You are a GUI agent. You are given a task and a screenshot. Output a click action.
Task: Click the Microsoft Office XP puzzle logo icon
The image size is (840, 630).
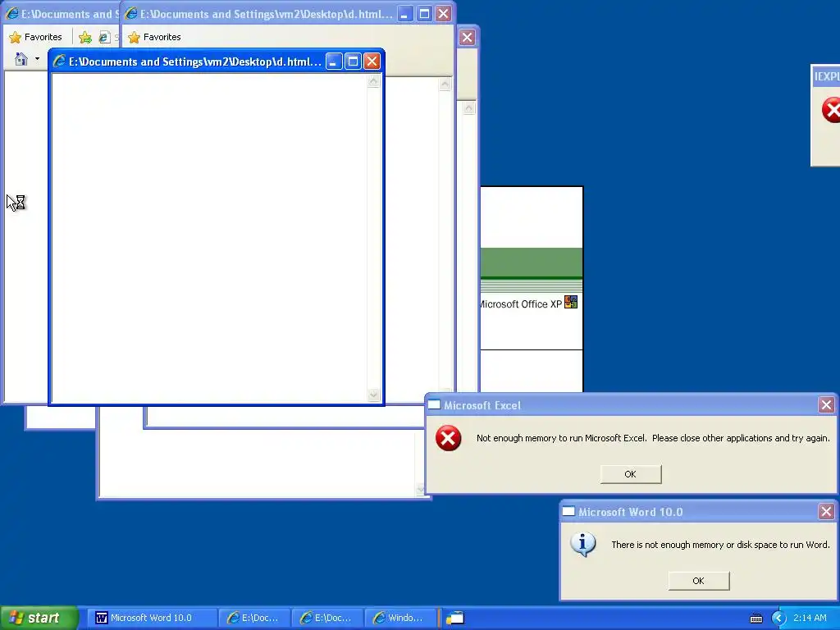click(x=571, y=302)
